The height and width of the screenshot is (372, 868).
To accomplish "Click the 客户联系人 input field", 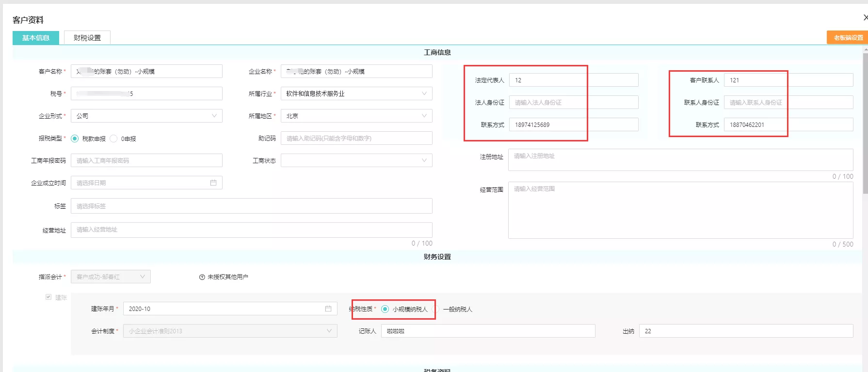I will click(788, 80).
